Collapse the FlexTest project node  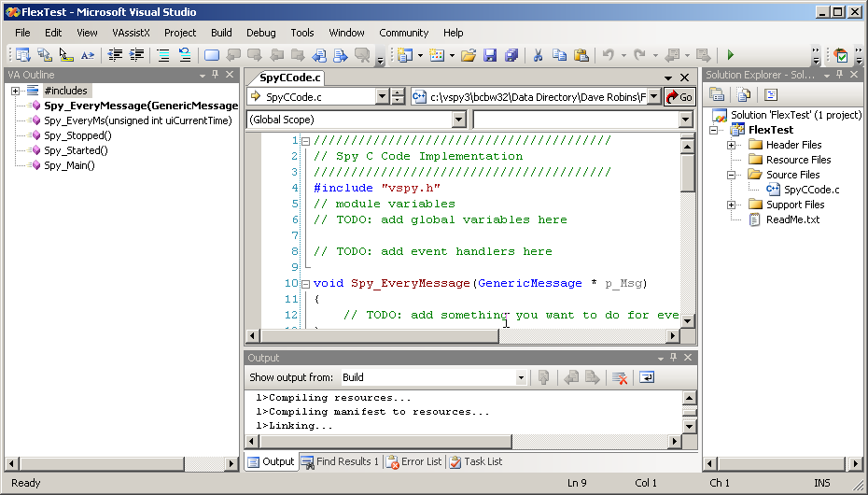tap(714, 130)
